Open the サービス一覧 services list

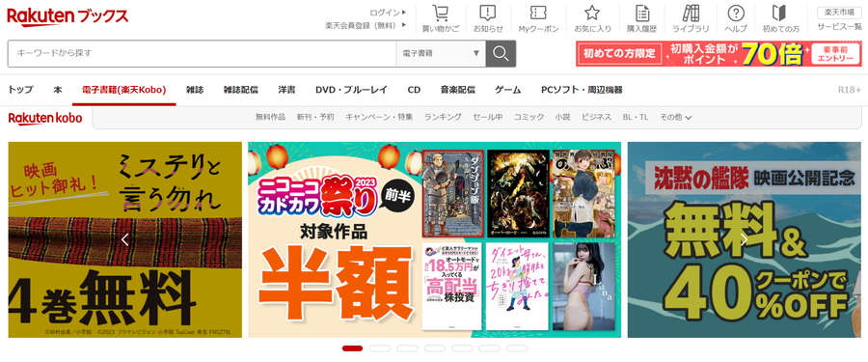[x=839, y=28]
